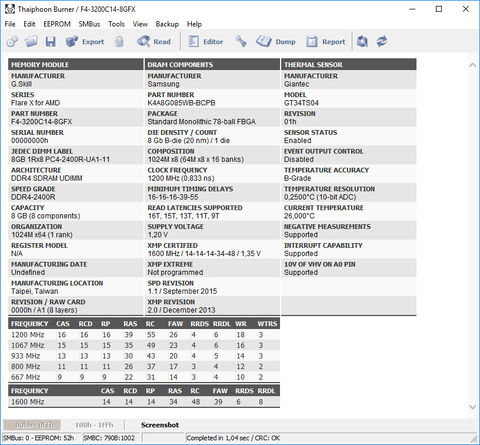Click the refresh arrows toolbar icon
This screenshot has width=480, height=445.
(382, 41)
